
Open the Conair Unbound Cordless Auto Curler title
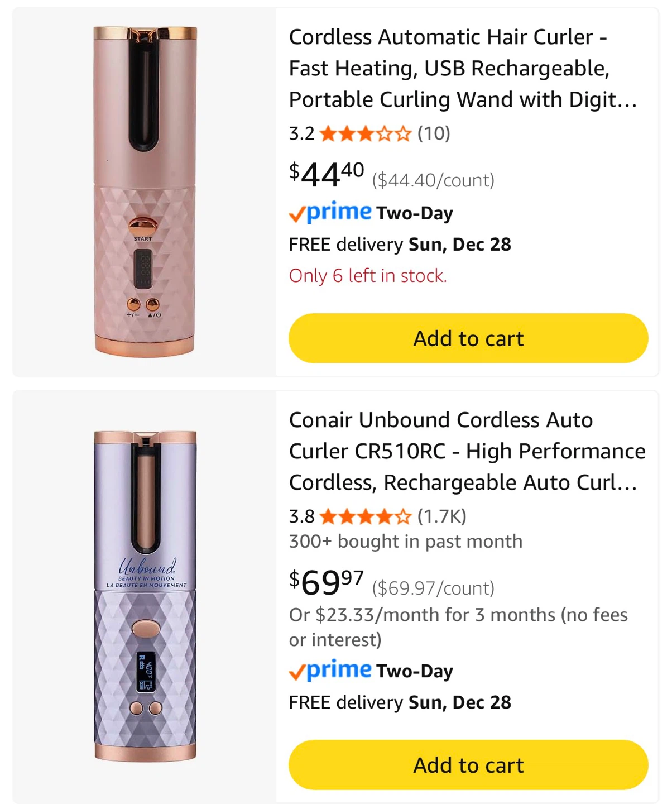coord(467,451)
